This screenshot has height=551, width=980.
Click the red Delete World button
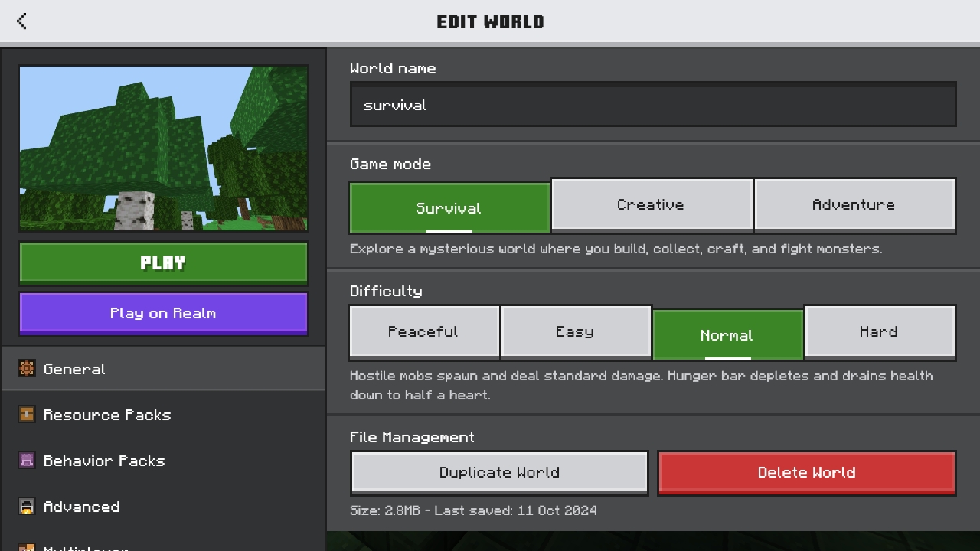(x=807, y=472)
